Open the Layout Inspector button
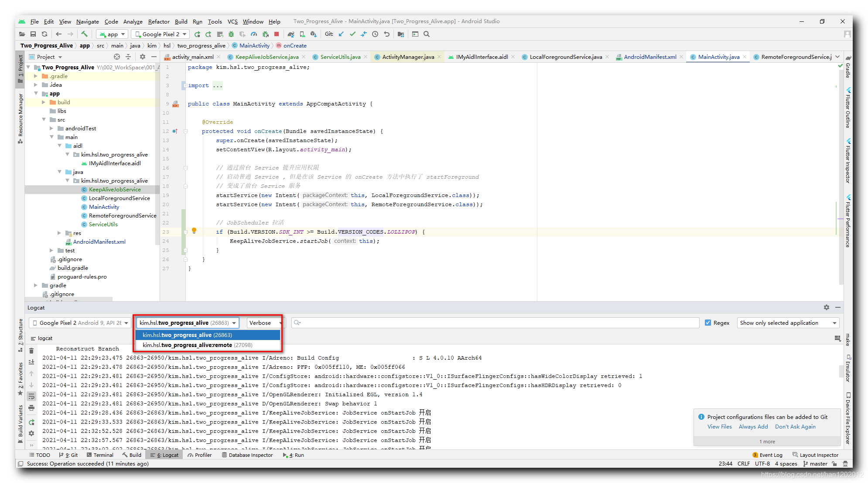The height and width of the screenshot is (483, 868). (x=816, y=455)
